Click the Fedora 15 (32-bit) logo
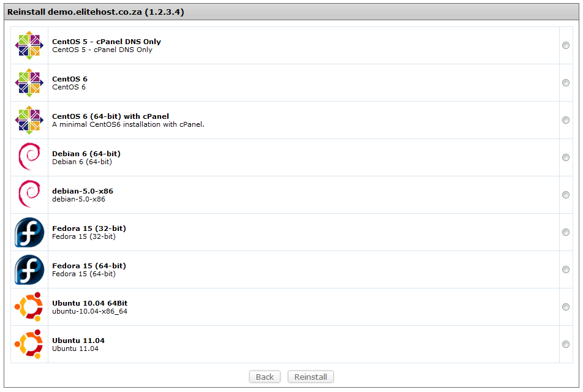This screenshot has width=583, height=392. pyautogui.click(x=29, y=233)
